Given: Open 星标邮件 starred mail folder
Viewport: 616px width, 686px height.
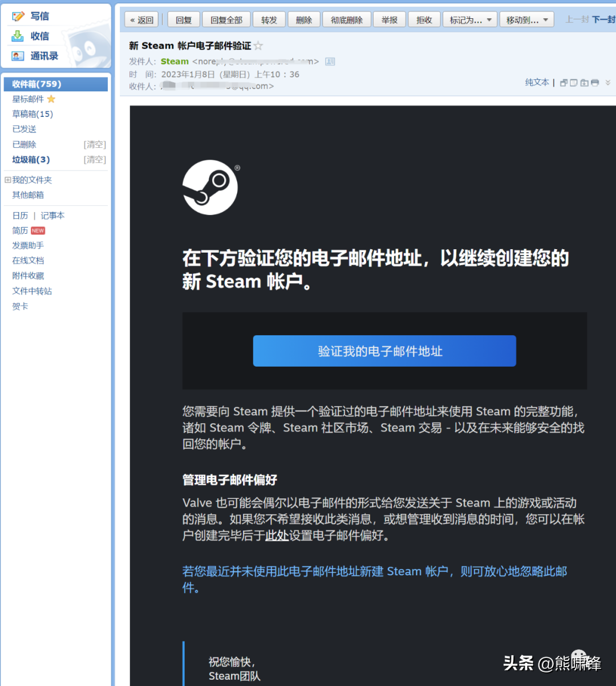Looking at the screenshot, I should (x=28, y=99).
